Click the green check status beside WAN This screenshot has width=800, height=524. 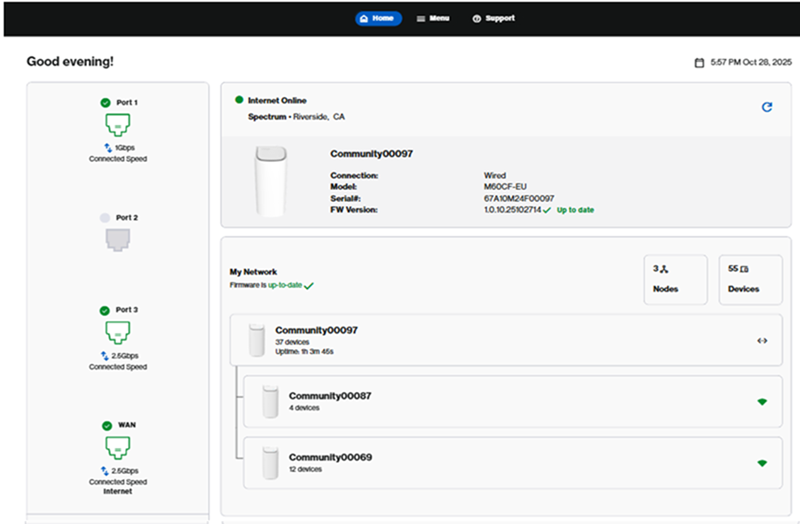(107, 426)
